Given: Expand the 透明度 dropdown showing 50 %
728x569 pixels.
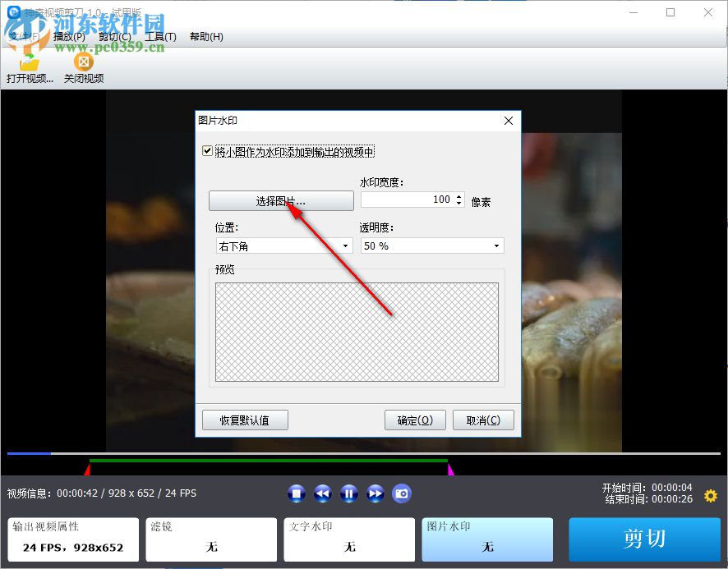Looking at the screenshot, I should (x=432, y=246).
